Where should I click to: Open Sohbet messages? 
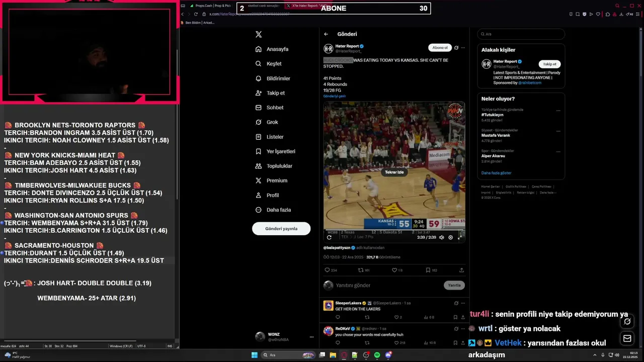tap(269, 108)
